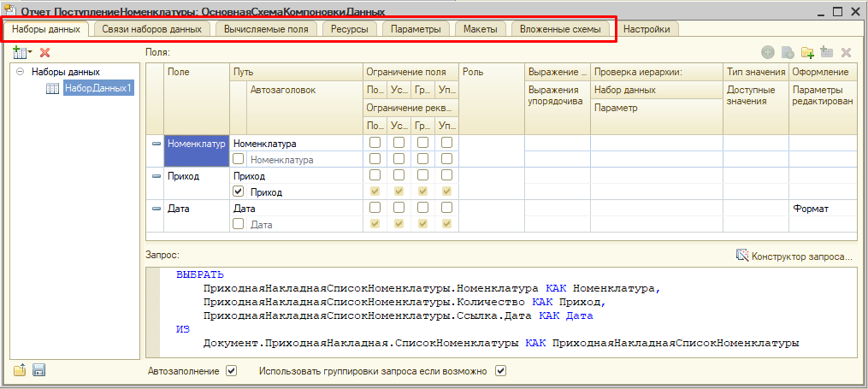Viewport: 868px width, 389px height.
Task: Click the greyed add data set field icon
Action: point(827,52)
